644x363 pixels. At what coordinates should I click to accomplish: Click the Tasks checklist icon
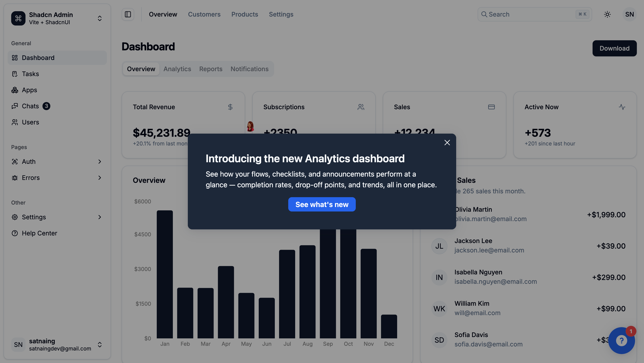[15, 74]
